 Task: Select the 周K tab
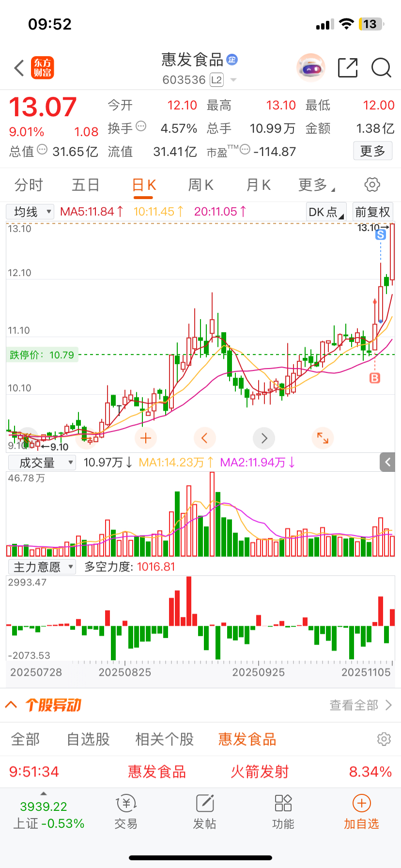click(x=200, y=185)
